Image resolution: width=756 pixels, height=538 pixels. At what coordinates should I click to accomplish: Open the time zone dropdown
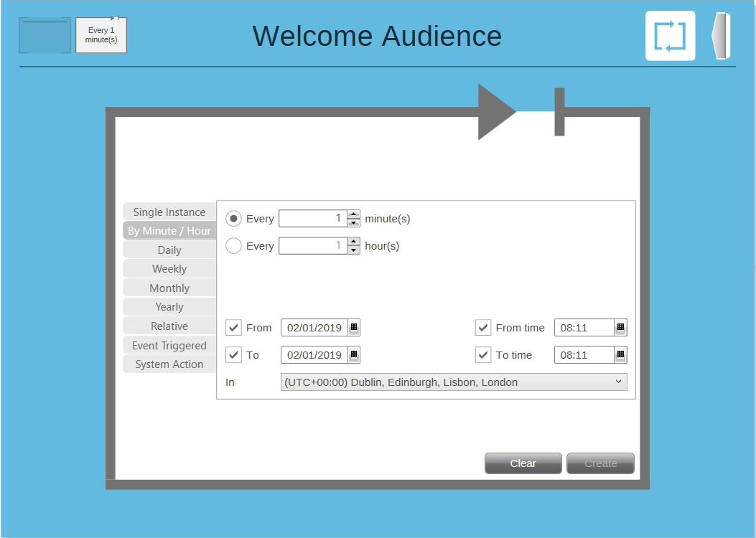click(x=454, y=382)
